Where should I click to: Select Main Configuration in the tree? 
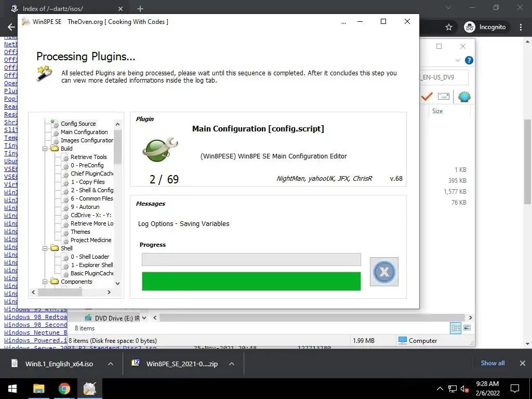[84, 132]
